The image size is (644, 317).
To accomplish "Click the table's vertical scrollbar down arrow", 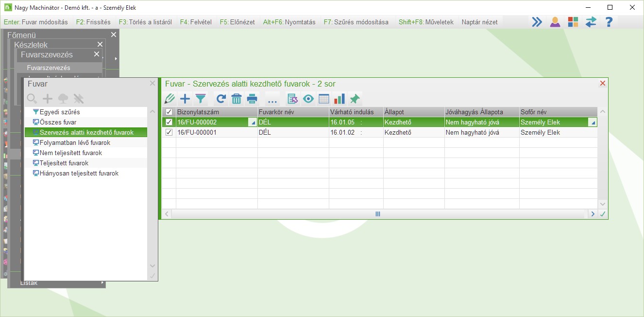I will [x=603, y=204].
